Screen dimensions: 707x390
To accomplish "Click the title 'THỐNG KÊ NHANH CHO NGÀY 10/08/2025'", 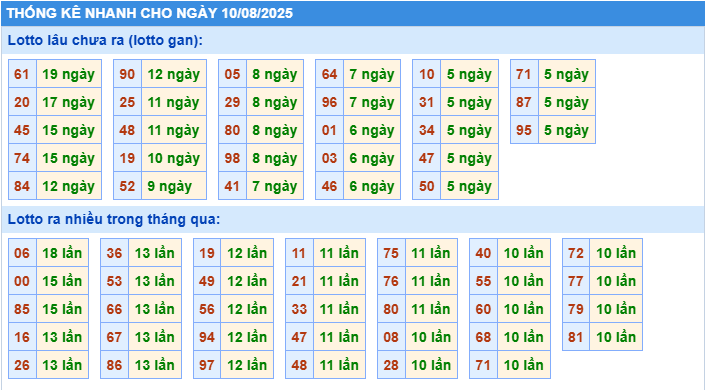I will click(x=150, y=13).
